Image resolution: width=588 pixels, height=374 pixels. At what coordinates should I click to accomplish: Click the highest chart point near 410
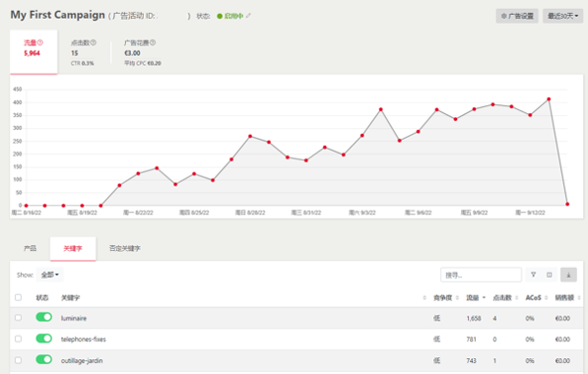[x=549, y=99]
